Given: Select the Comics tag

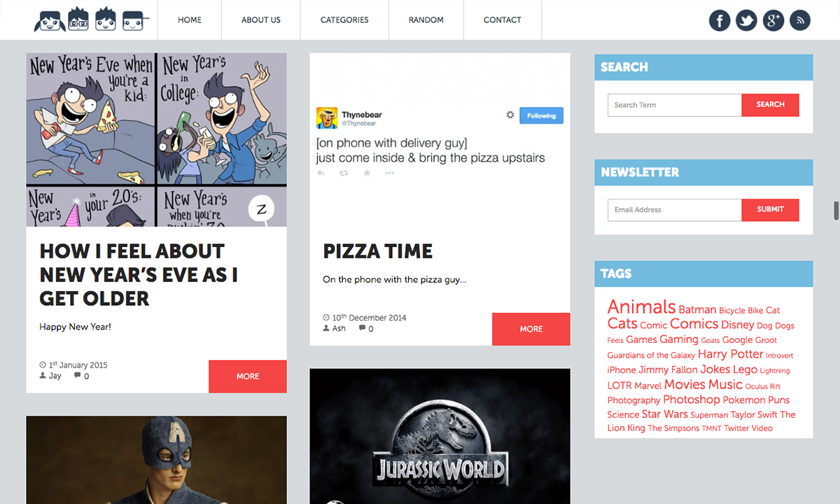Looking at the screenshot, I should pyautogui.click(x=694, y=323).
